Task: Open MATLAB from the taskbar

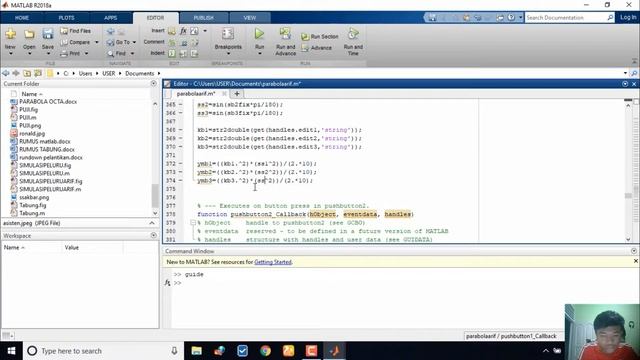Action: tap(334, 351)
